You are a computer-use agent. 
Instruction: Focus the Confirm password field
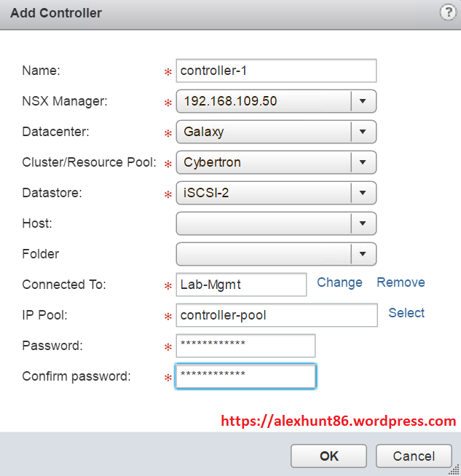coord(245,376)
